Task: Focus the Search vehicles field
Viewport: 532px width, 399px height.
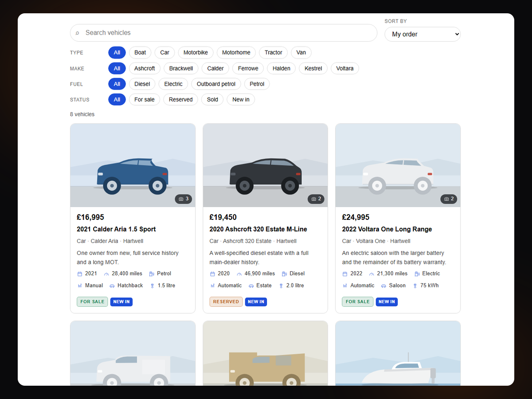Action: (x=223, y=33)
